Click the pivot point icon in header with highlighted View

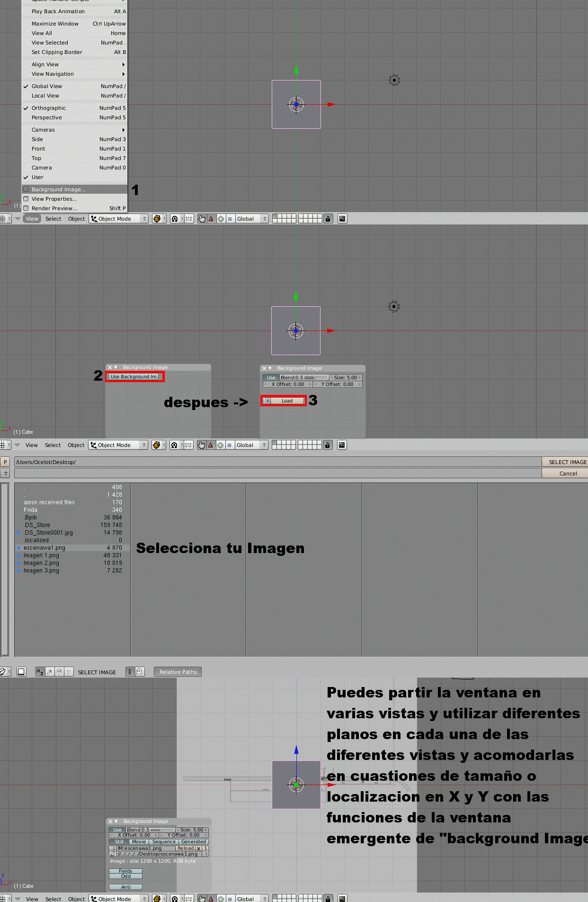175,219
